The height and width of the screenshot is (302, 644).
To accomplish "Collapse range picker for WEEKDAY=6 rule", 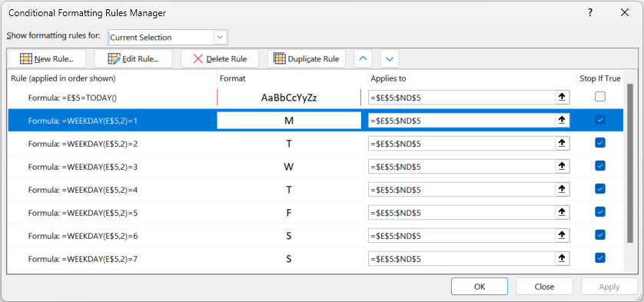I will (x=563, y=235).
